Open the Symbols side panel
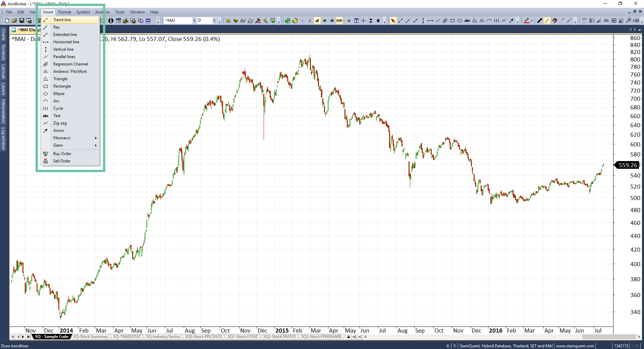644x349 pixels. point(3,52)
